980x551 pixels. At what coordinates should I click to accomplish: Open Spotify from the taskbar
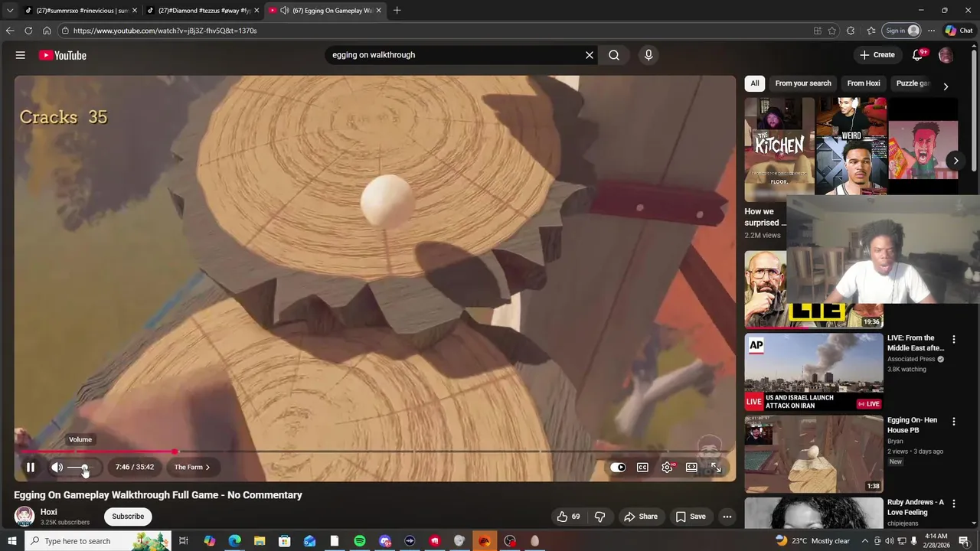(360, 541)
